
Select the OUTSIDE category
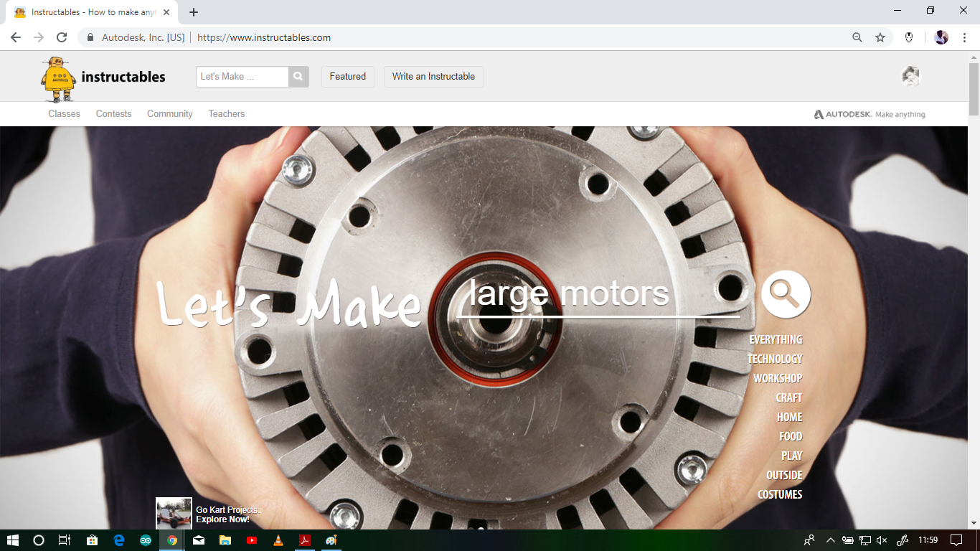point(784,475)
